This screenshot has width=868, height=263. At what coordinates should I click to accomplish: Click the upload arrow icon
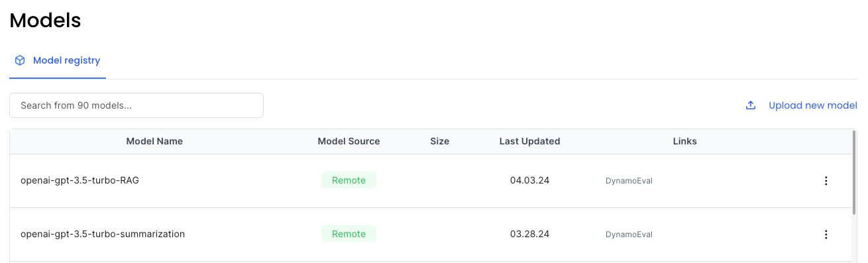[751, 105]
